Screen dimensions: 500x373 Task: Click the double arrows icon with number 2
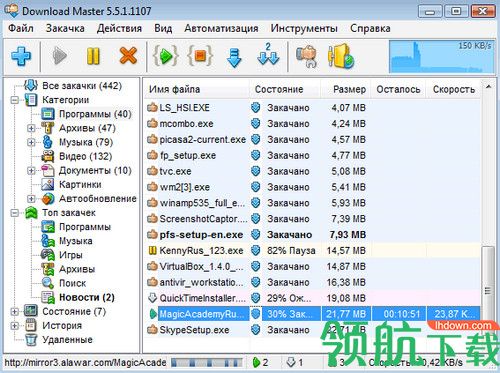point(268,55)
